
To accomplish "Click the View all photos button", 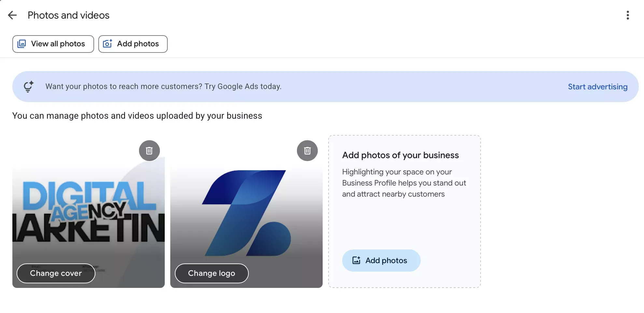I will 53,44.
